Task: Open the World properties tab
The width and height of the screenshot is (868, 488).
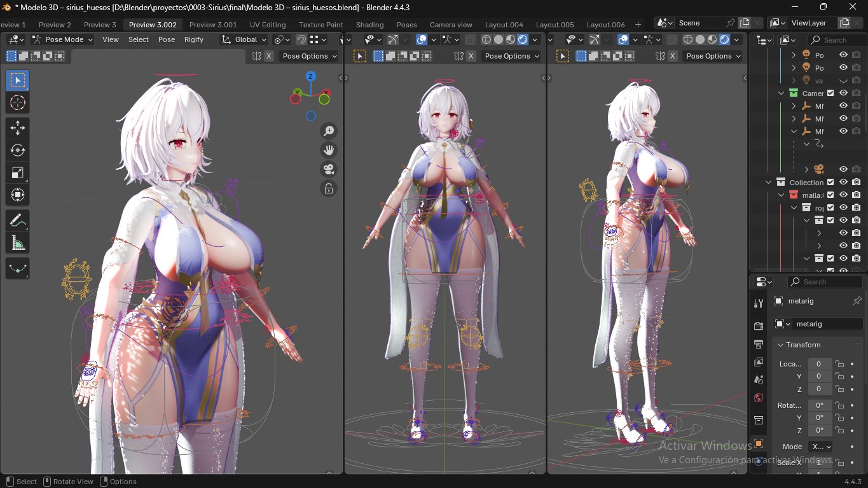Action: click(759, 398)
